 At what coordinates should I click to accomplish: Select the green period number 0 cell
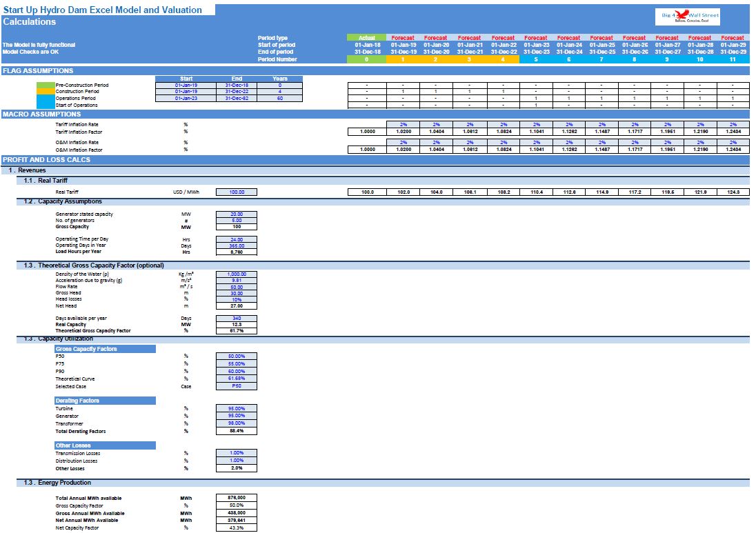(366, 59)
